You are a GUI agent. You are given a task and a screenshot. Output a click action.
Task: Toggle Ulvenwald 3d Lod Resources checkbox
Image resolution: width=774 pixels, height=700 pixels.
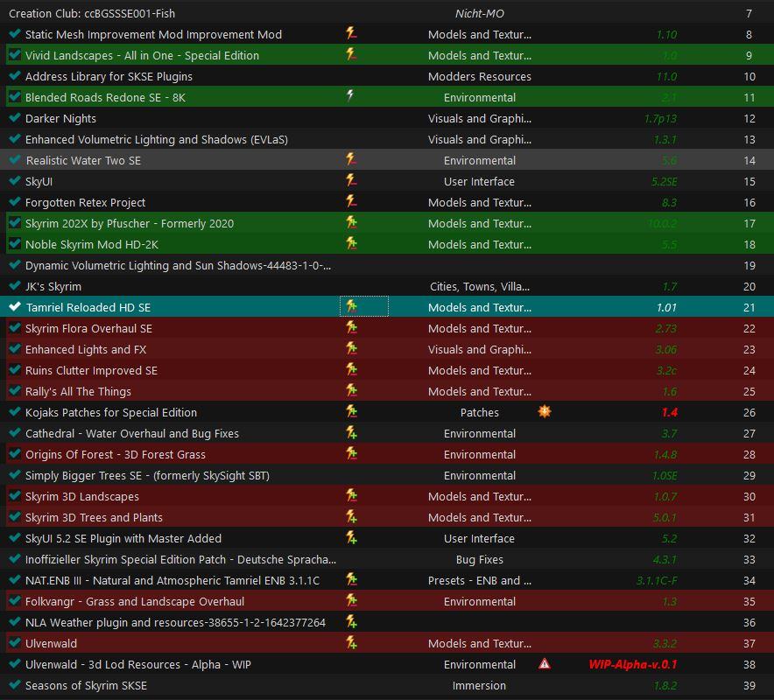(x=15, y=663)
